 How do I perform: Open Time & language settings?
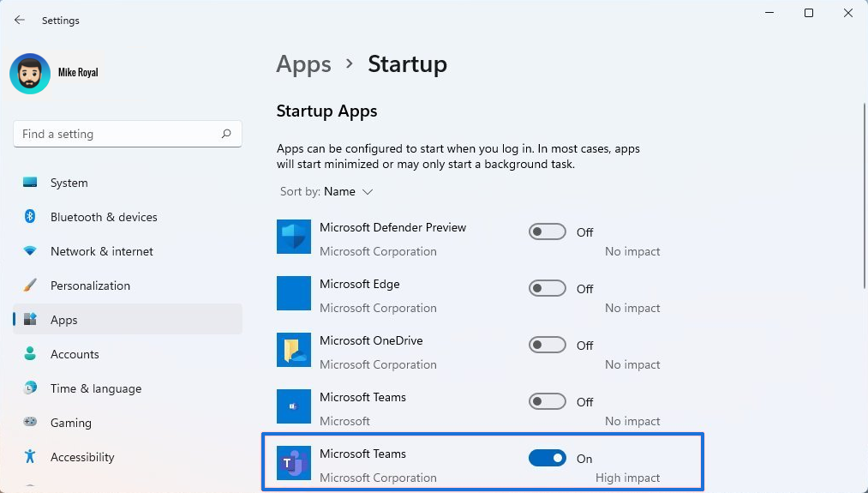pos(128,389)
